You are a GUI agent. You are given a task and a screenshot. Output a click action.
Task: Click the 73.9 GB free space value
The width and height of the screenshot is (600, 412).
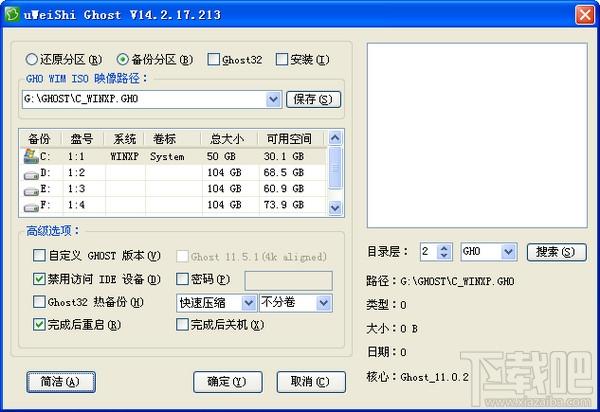click(284, 205)
